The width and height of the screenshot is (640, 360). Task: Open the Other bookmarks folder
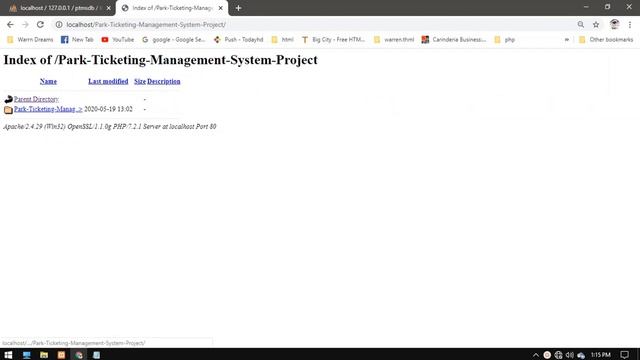point(606,40)
